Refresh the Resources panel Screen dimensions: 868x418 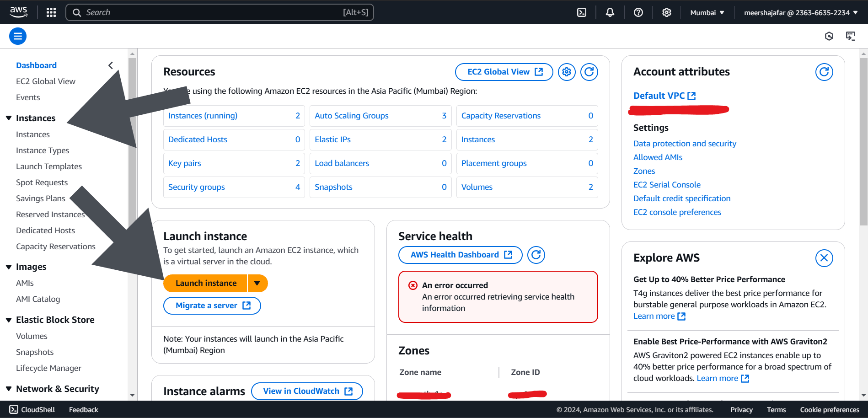click(x=589, y=72)
